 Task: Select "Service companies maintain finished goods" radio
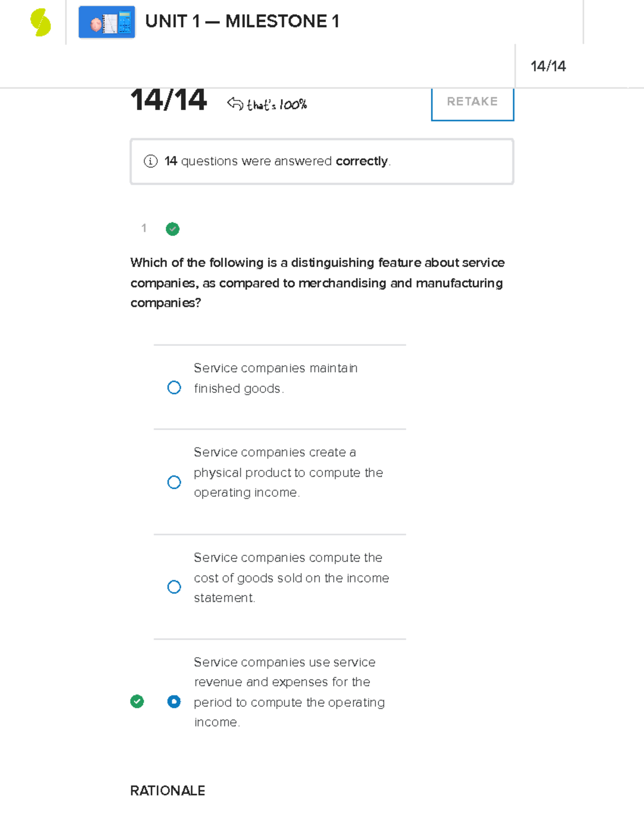pos(174,388)
